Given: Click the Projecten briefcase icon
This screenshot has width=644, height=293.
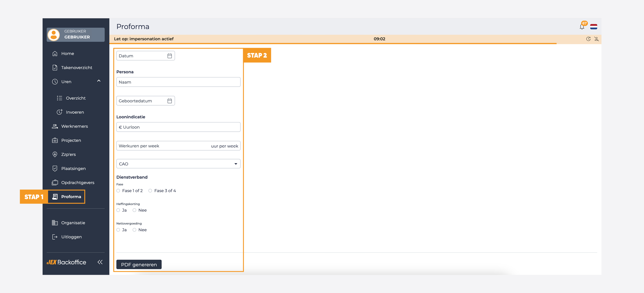Looking at the screenshot, I should pos(55,140).
